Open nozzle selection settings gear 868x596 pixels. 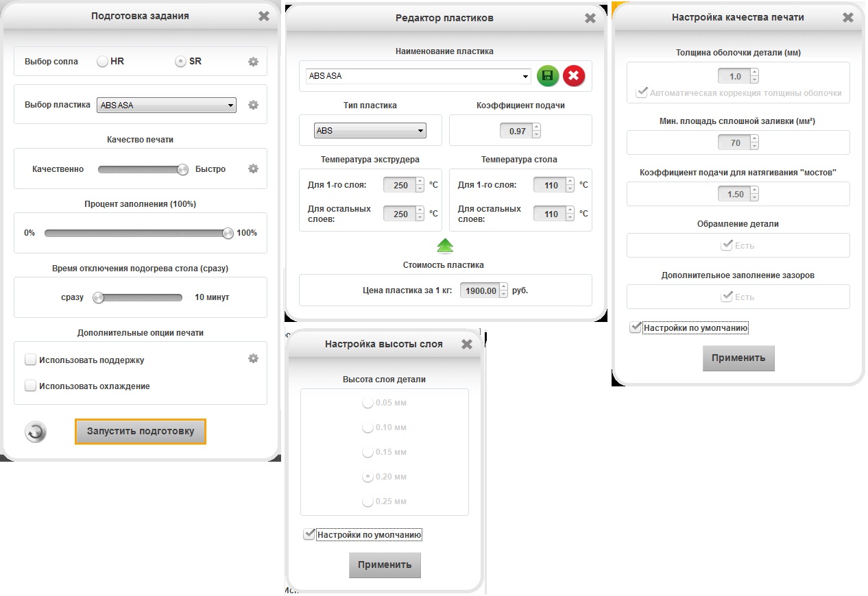click(x=253, y=62)
